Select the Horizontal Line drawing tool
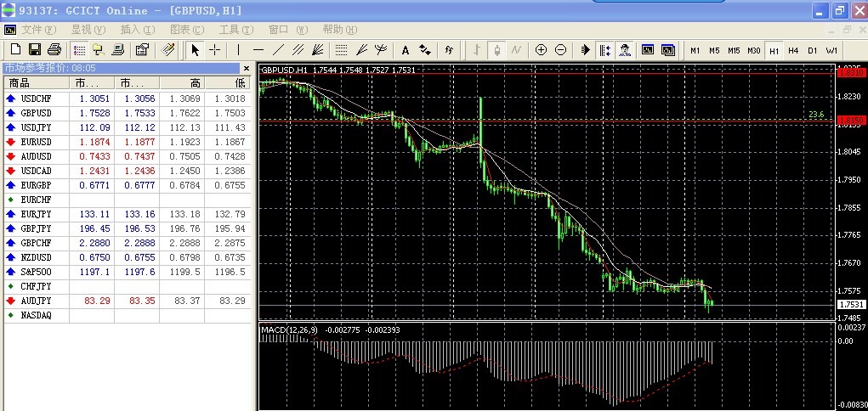 tap(258, 50)
